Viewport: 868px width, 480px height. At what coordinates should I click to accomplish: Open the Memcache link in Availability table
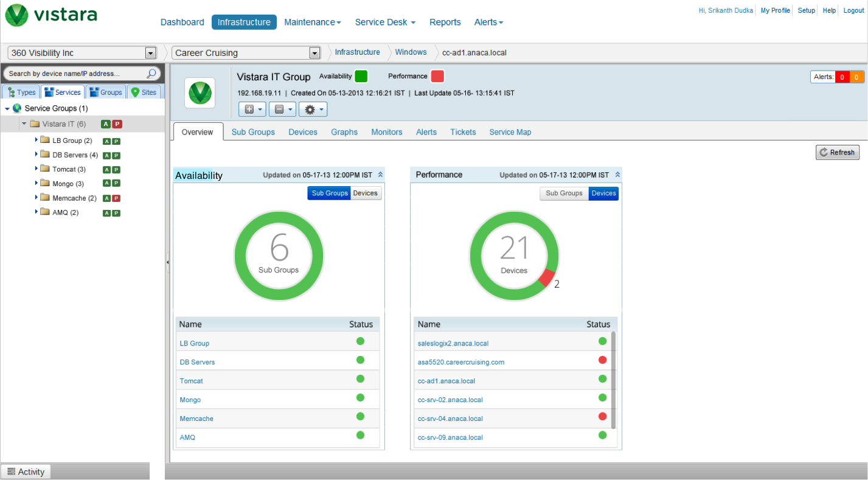coord(196,419)
